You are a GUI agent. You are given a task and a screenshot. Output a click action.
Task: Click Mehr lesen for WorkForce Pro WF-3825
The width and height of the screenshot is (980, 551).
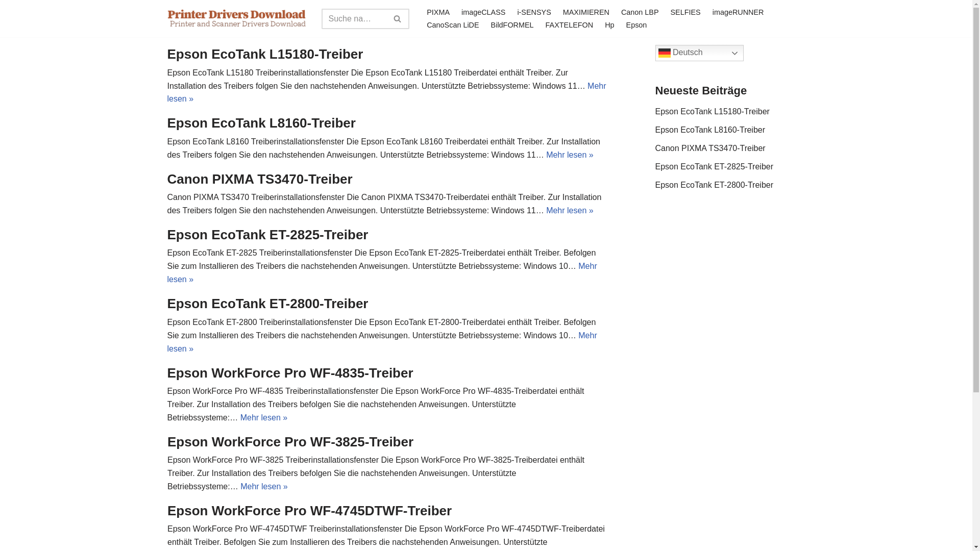(264, 486)
